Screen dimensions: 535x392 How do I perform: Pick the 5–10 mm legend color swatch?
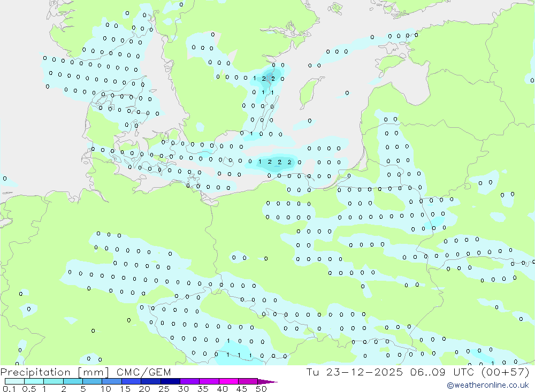click(x=92, y=381)
